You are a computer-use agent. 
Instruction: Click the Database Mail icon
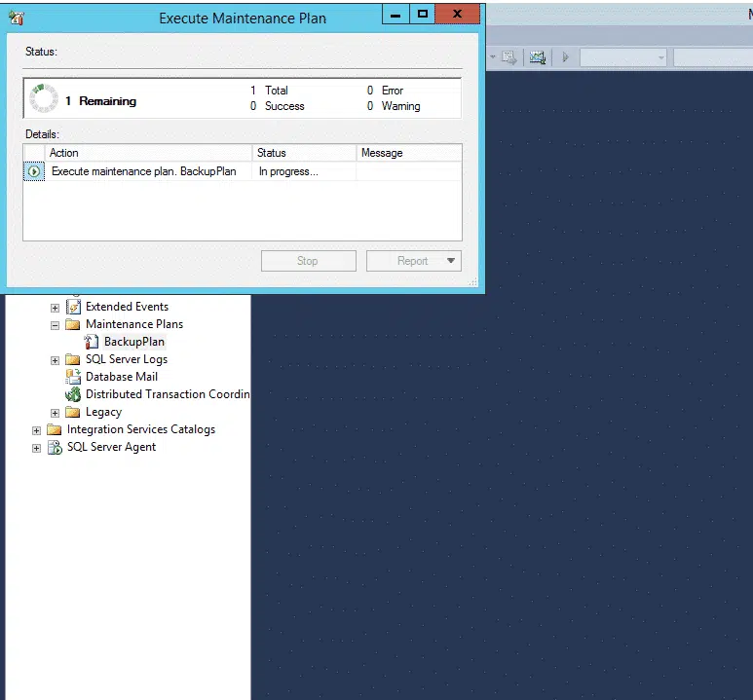[73, 377]
